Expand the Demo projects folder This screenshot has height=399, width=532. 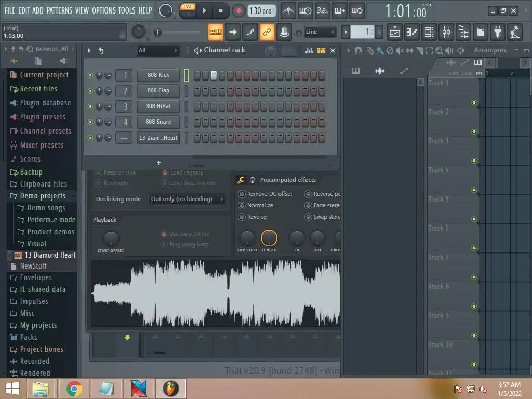[x=43, y=196]
